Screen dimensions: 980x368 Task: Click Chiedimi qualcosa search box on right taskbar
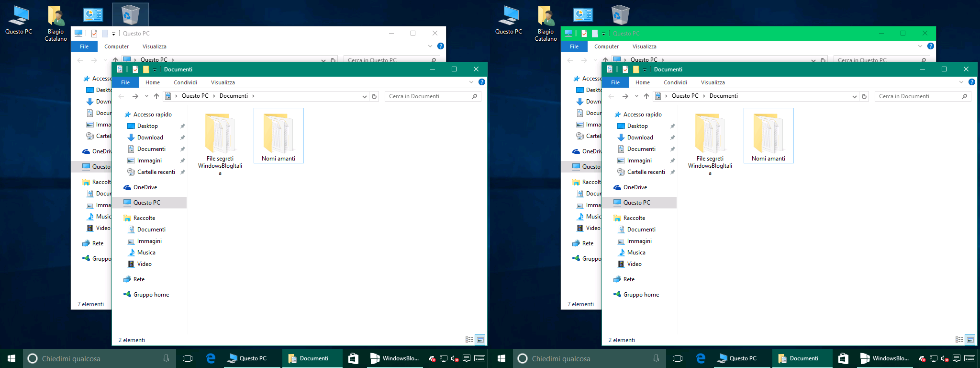tap(590, 358)
